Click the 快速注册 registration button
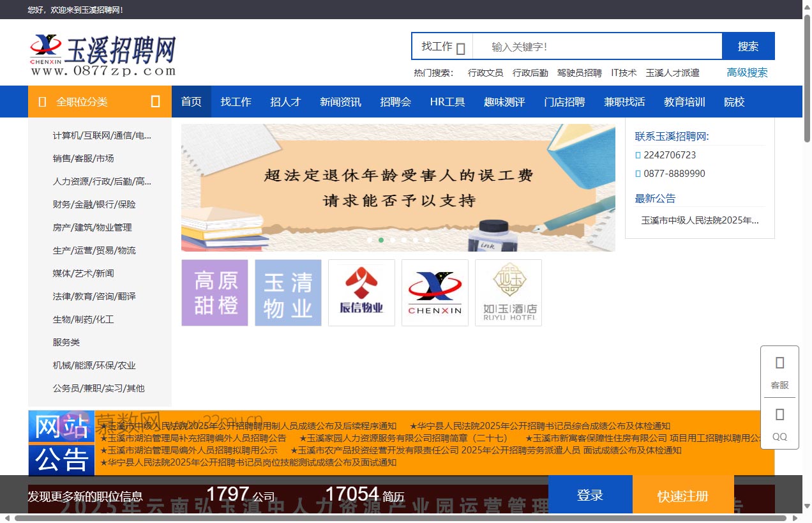 tap(682, 494)
